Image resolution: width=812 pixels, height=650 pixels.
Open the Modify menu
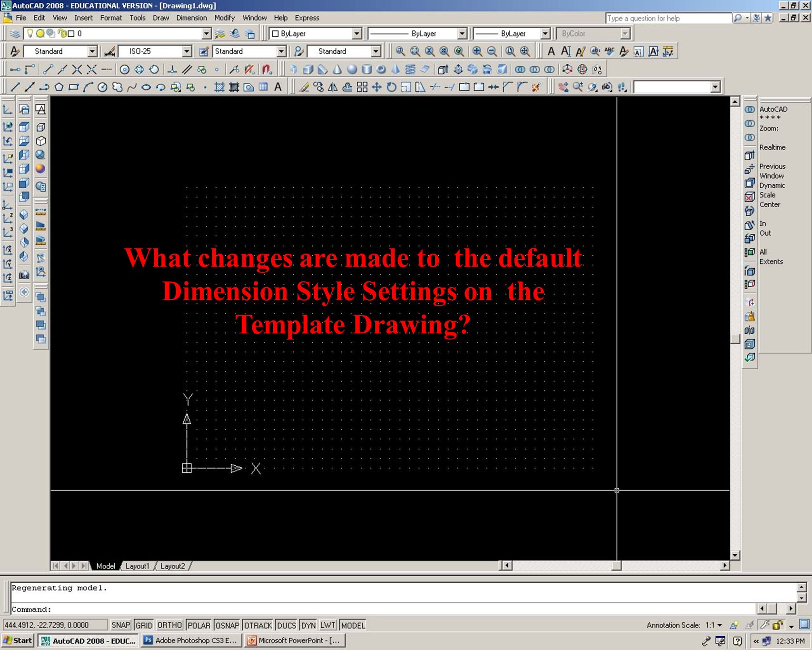(224, 18)
